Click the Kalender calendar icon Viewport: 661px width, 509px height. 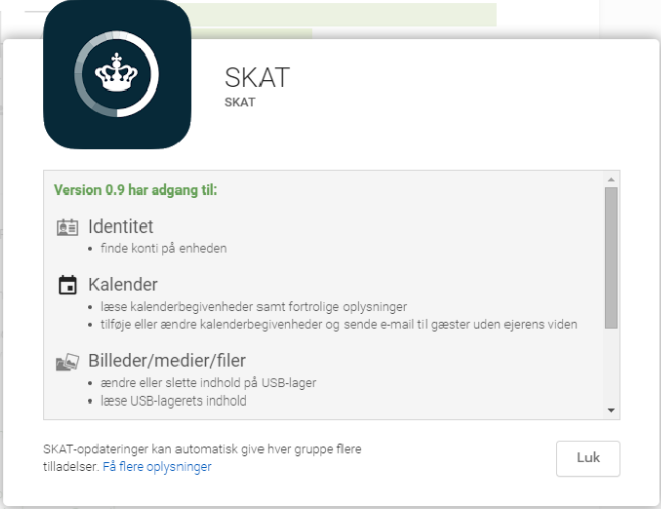click(67, 285)
